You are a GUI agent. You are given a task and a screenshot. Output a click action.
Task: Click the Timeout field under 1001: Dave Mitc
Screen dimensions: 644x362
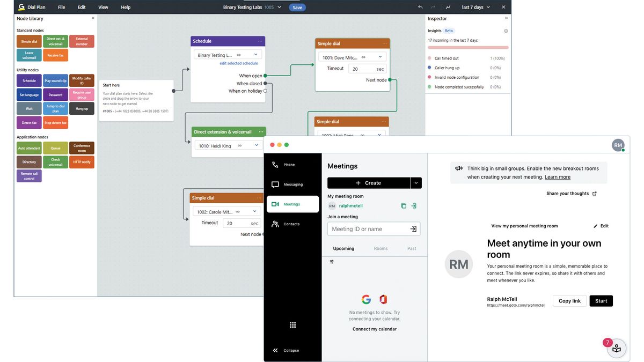pos(367,69)
